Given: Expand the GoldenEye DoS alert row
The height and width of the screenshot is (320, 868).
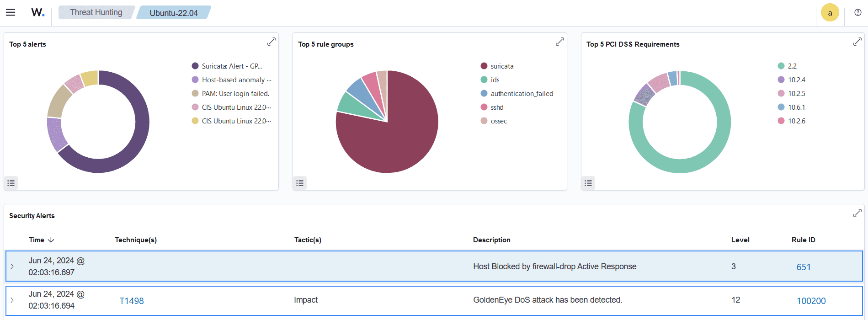Looking at the screenshot, I should click(x=12, y=300).
